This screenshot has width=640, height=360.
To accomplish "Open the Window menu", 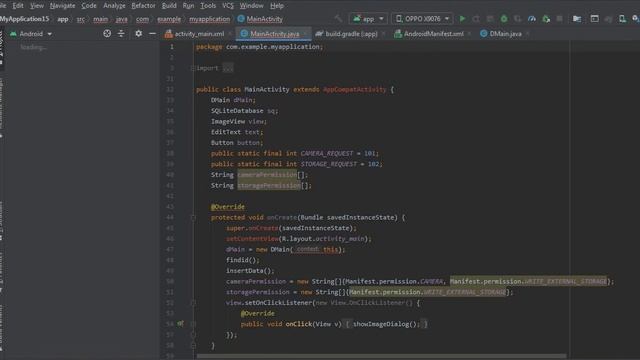I will coord(251,6).
